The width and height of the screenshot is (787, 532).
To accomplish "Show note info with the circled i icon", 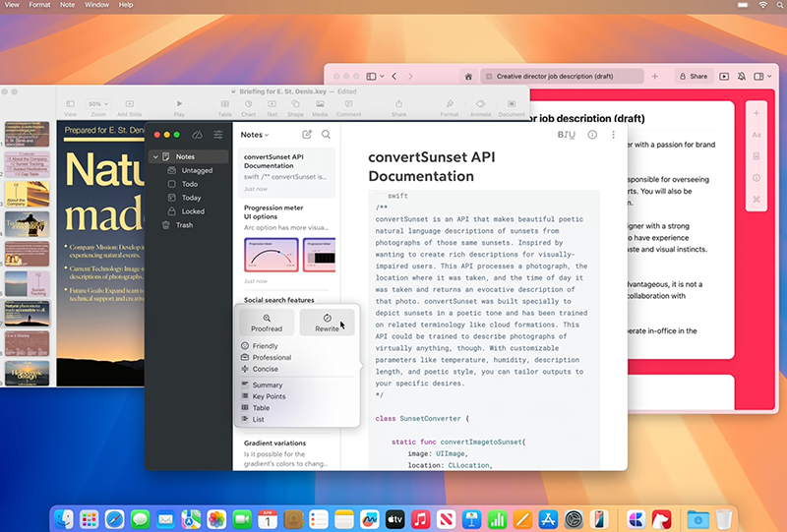I will coord(592,135).
